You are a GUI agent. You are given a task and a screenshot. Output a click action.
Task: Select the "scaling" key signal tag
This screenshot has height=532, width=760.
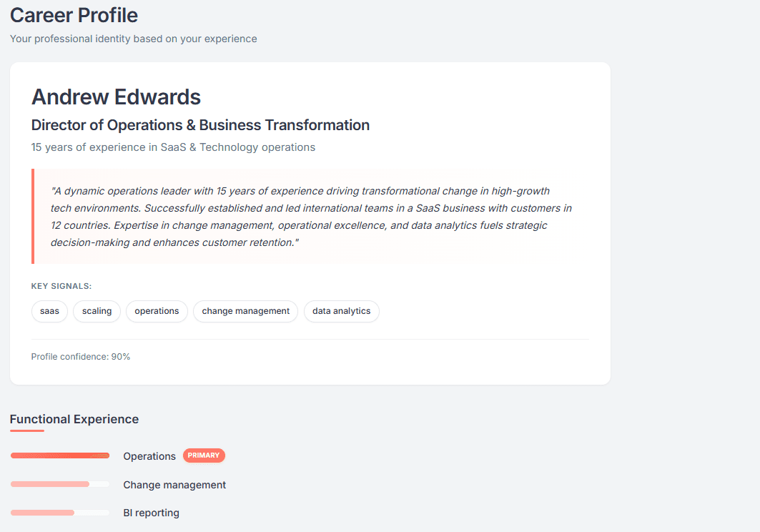coord(97,311)
